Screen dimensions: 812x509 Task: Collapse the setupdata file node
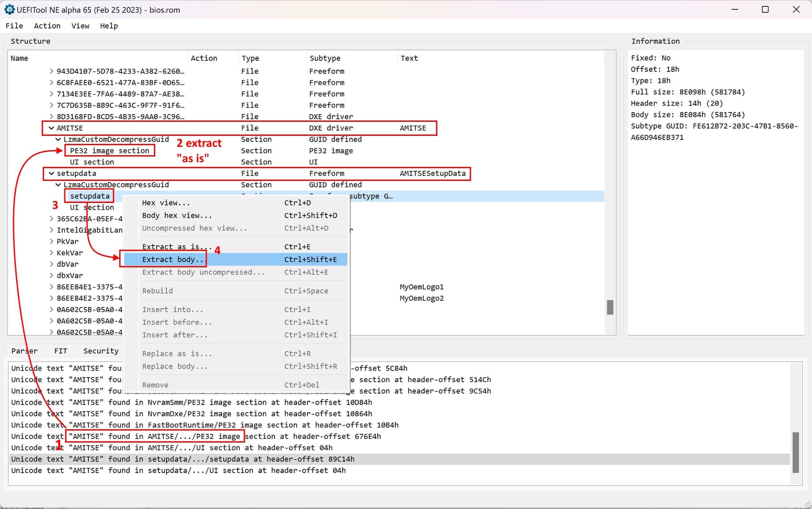point(51,173)
